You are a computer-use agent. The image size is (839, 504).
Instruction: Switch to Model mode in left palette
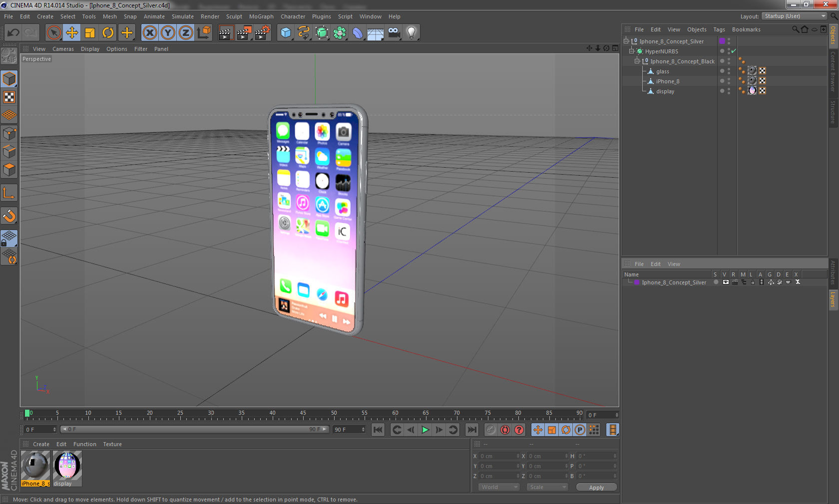click(x=9, y=79)
